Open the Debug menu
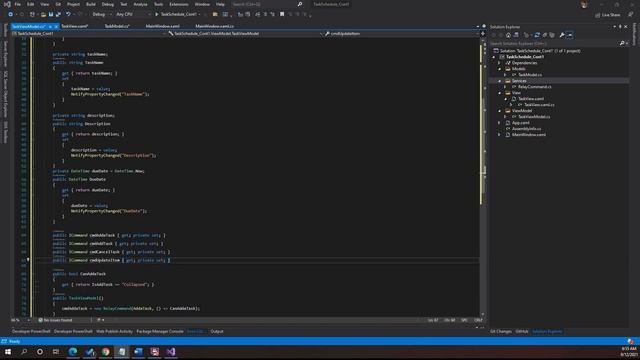This screenshot has width=640, height=360. click(108, 4)
